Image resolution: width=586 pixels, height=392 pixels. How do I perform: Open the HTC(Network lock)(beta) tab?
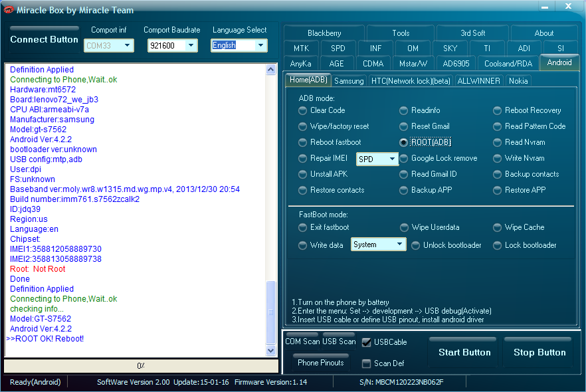click(411, 80)
